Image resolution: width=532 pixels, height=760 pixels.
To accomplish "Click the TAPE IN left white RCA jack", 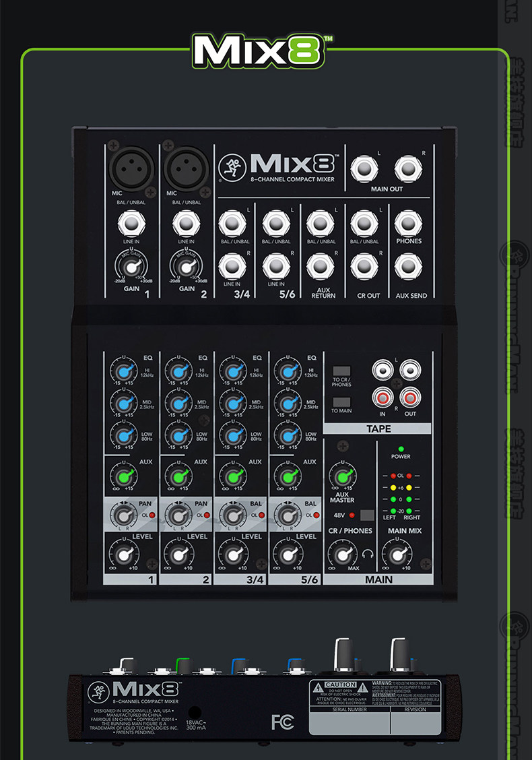I will coord(383,371).
